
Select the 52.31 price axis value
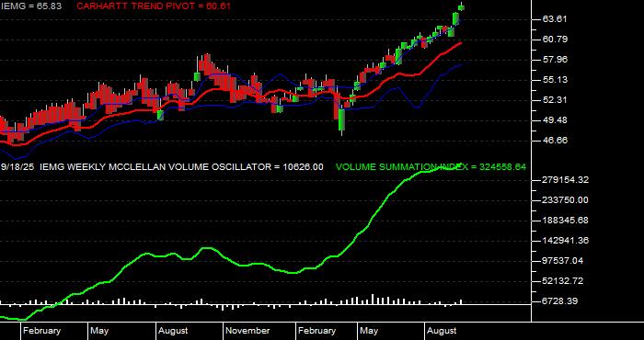(x=554, y=99)
